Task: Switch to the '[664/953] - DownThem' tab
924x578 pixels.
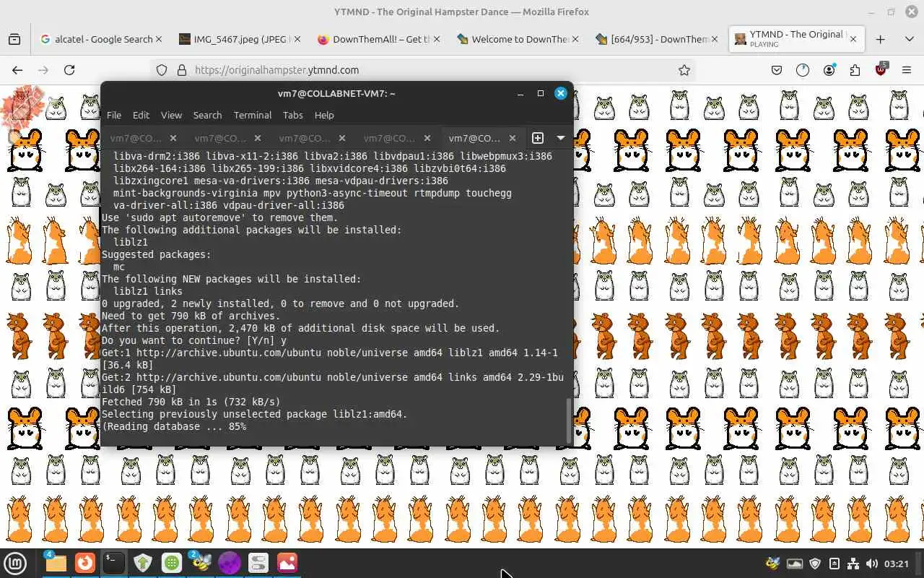Action: coord(655,39)
